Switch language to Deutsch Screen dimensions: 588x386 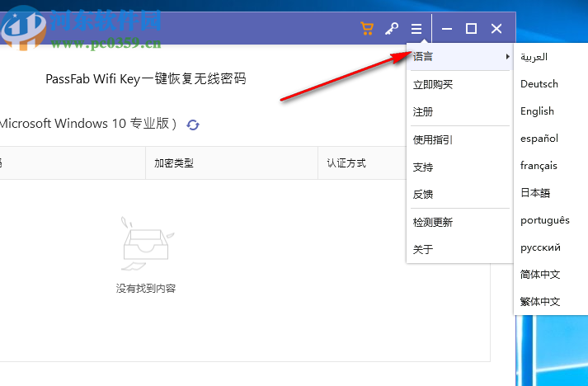click(539, 84)
